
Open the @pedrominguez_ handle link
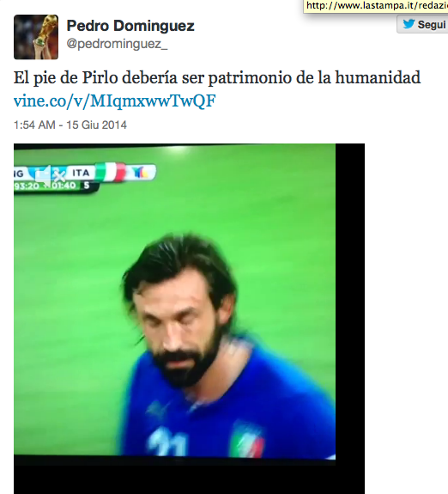[117, 44]
